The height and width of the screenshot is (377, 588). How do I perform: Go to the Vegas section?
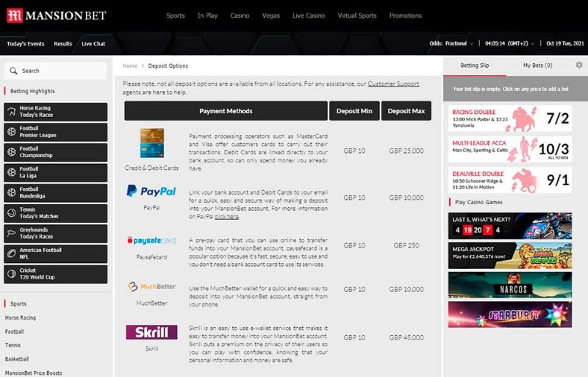pos(270,15)
